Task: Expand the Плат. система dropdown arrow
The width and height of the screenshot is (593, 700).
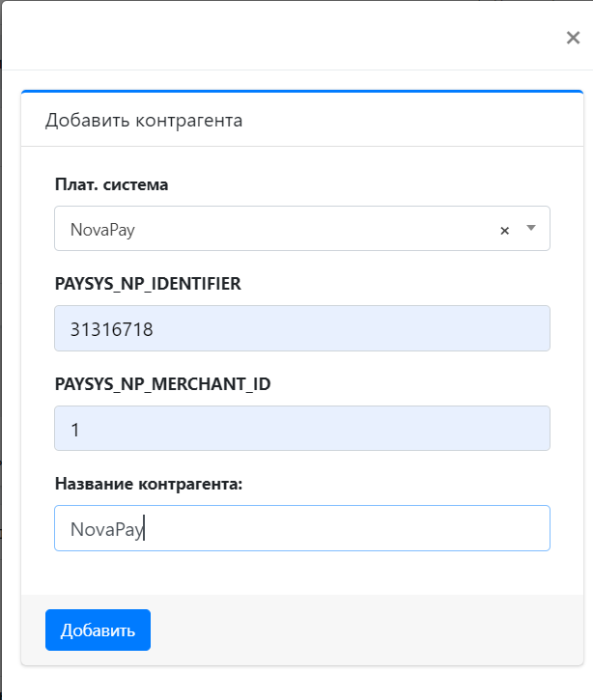Action: coord(531,228)
